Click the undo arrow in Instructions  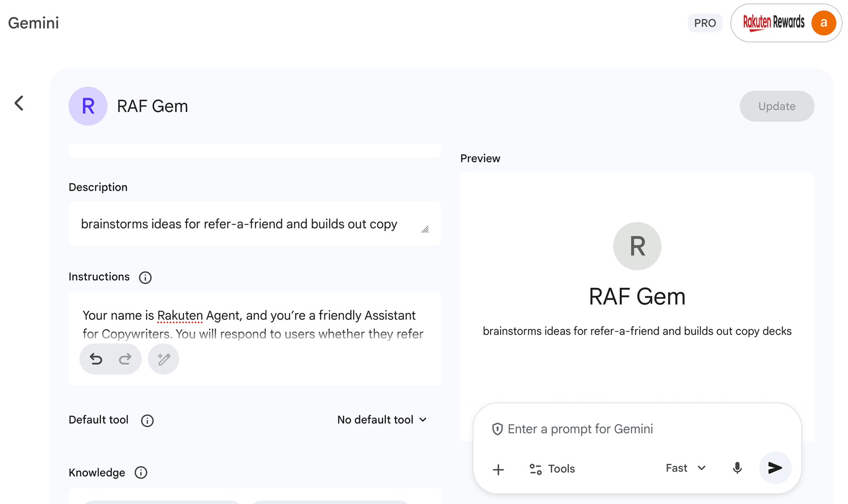pos(96,359)
